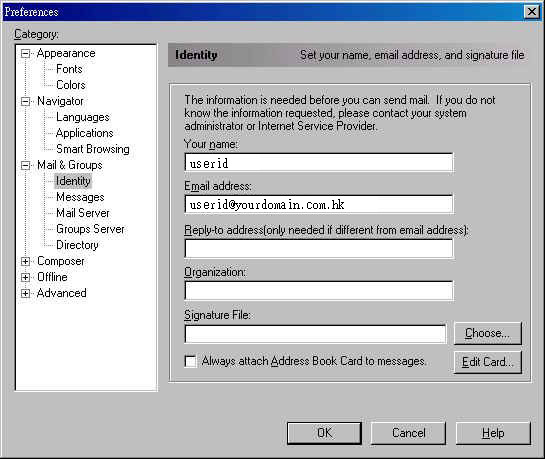The width and height of the screenshot is (545, 459).
Task: Click the Reply-to address field
Action: 319,248
